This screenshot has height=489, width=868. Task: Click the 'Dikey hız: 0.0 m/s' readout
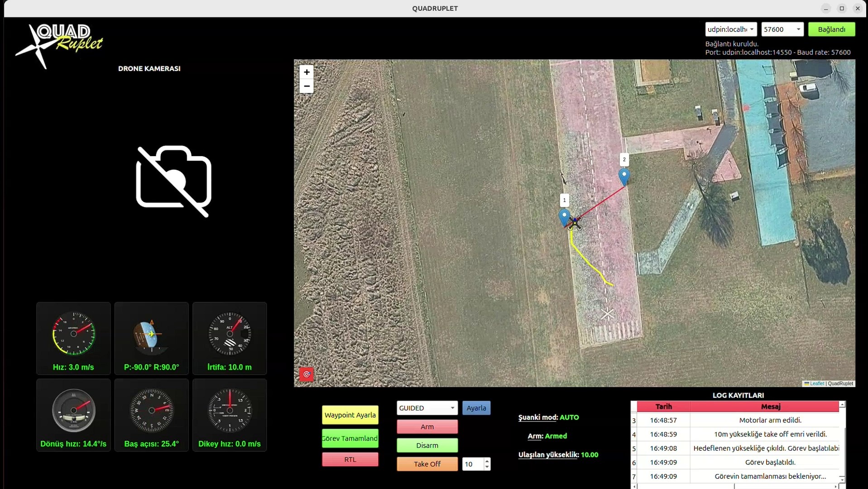coord(230,444)
